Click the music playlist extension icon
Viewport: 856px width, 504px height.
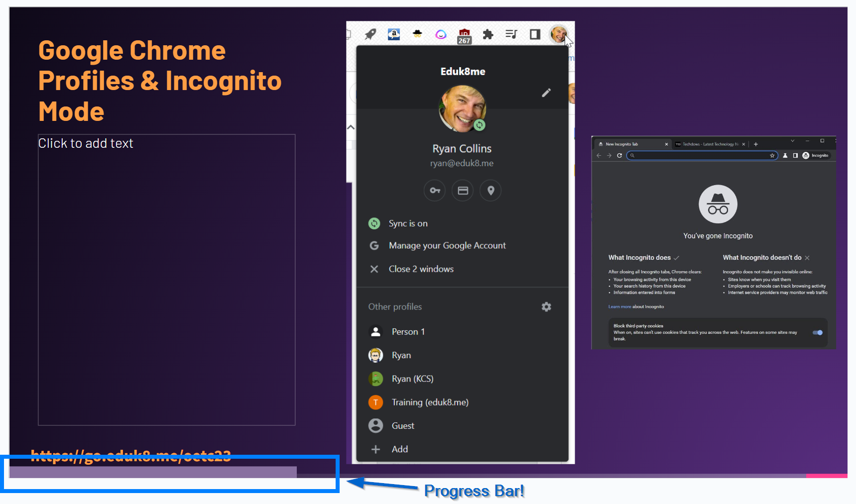(511, 34)
